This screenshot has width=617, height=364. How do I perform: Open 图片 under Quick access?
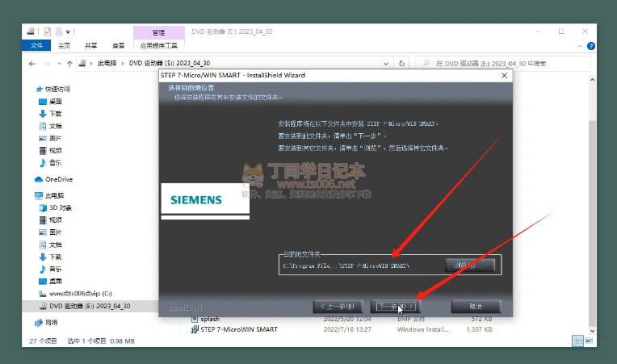[50, 138]
